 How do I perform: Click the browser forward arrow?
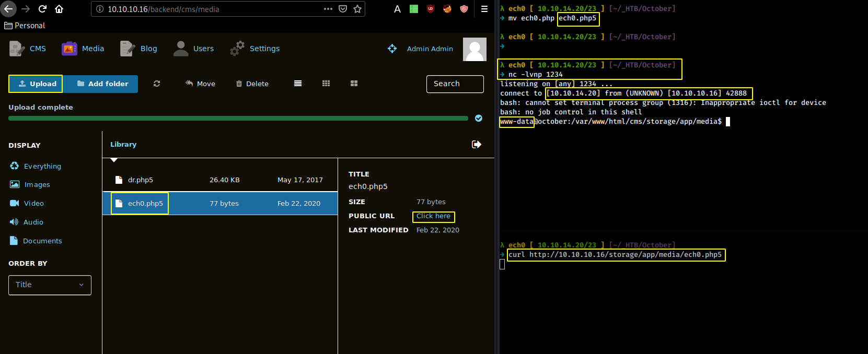(26, 9)
